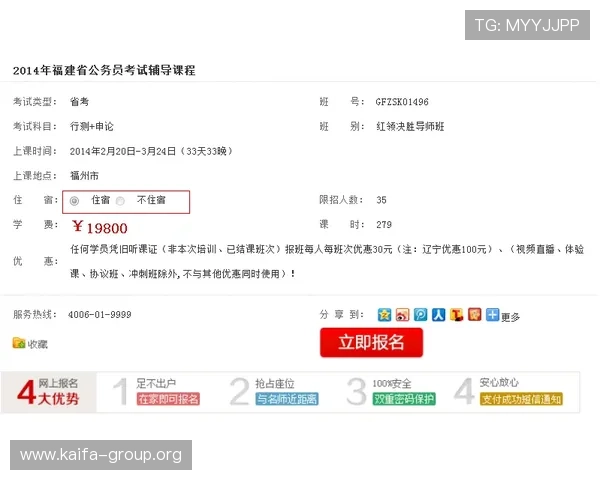Screen dimensions: 600x480
Task: Click the 100%安全 advantage heading
Action: [392, 383]
